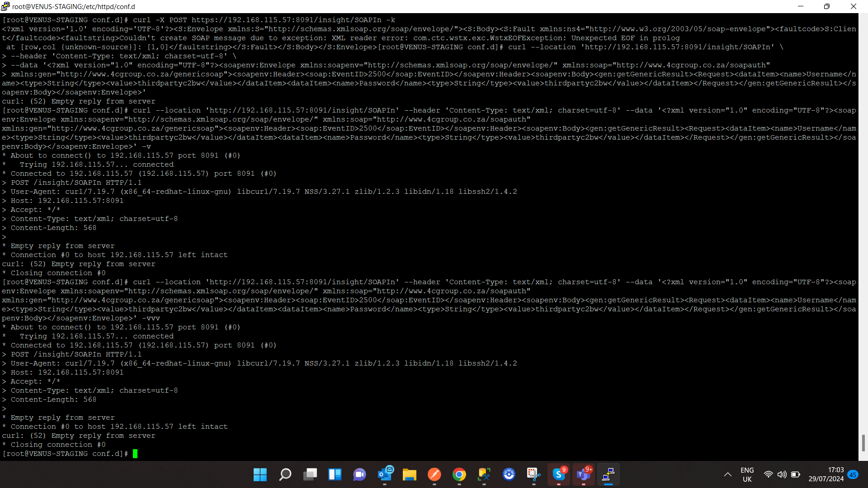868x488 pixels.
Task: Open notification center badge showing 45
Action: click(x=853, y=474)
